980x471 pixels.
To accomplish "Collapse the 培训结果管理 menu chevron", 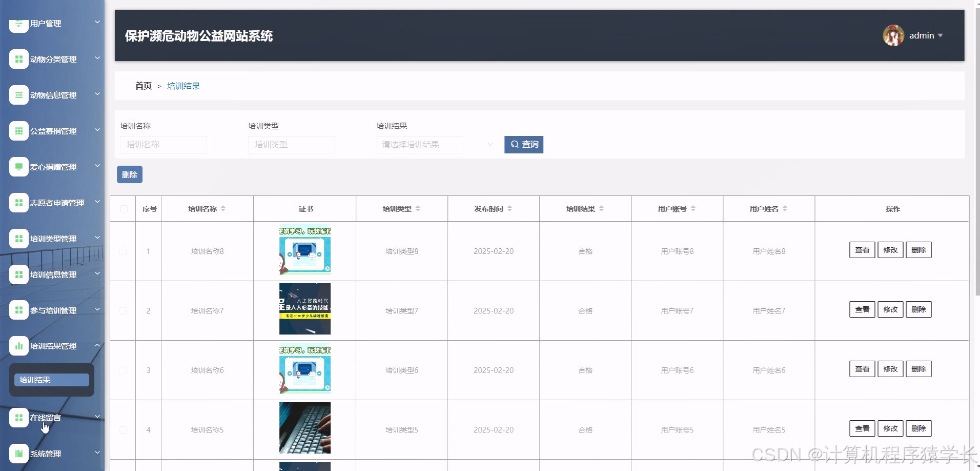I will point(97,345).
